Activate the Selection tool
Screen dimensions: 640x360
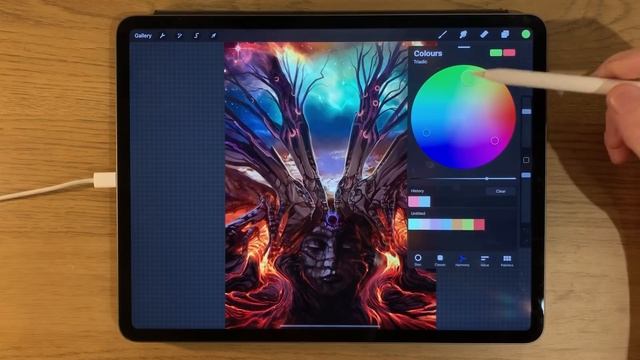point(196,36)
